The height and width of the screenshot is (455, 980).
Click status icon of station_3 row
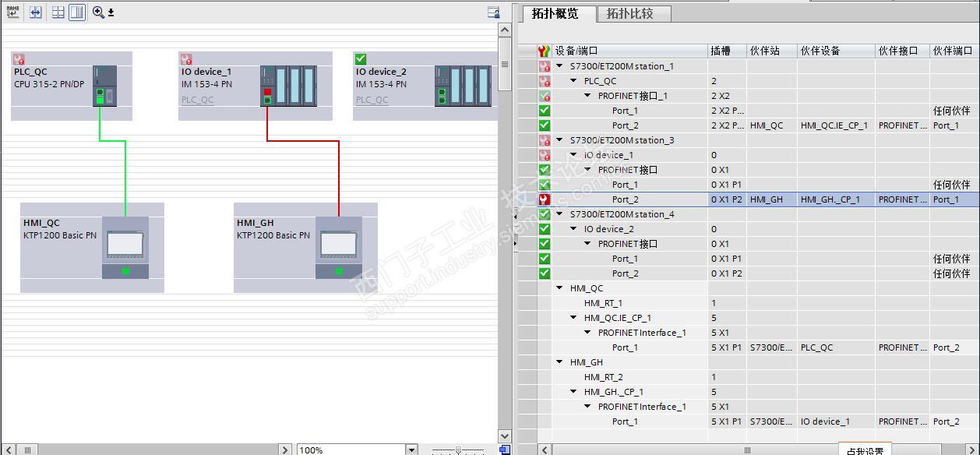[545, 140]
